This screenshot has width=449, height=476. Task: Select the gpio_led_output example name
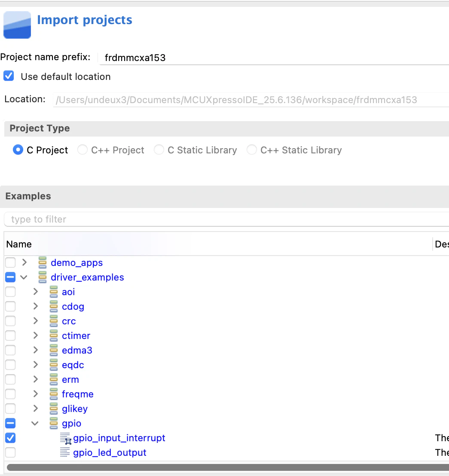(110, 453)
